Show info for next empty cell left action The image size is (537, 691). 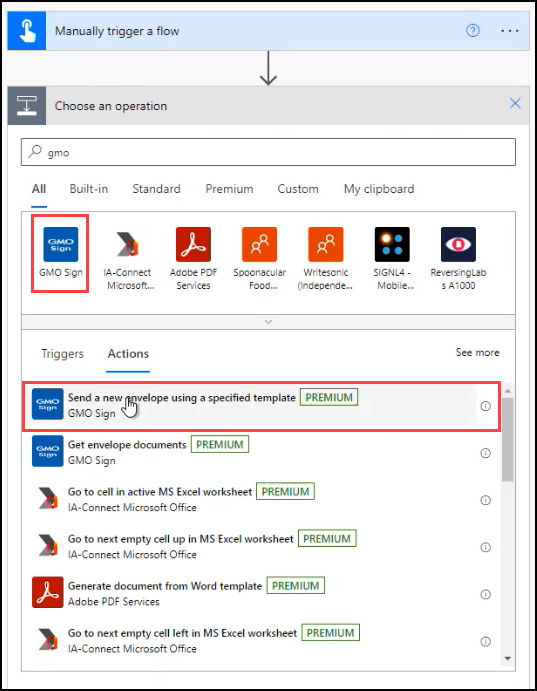(x=485, y=642)
